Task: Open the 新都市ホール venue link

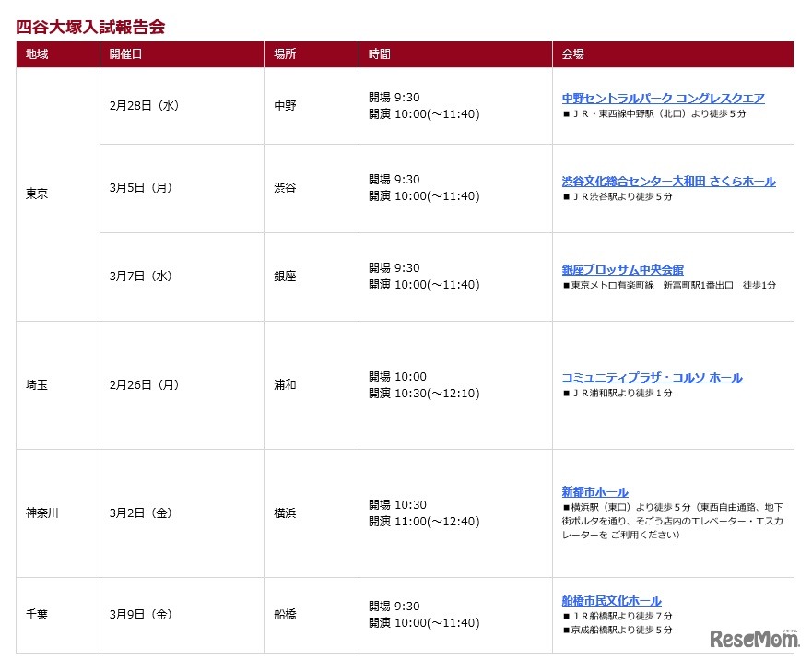Action: tap(595, 491)
